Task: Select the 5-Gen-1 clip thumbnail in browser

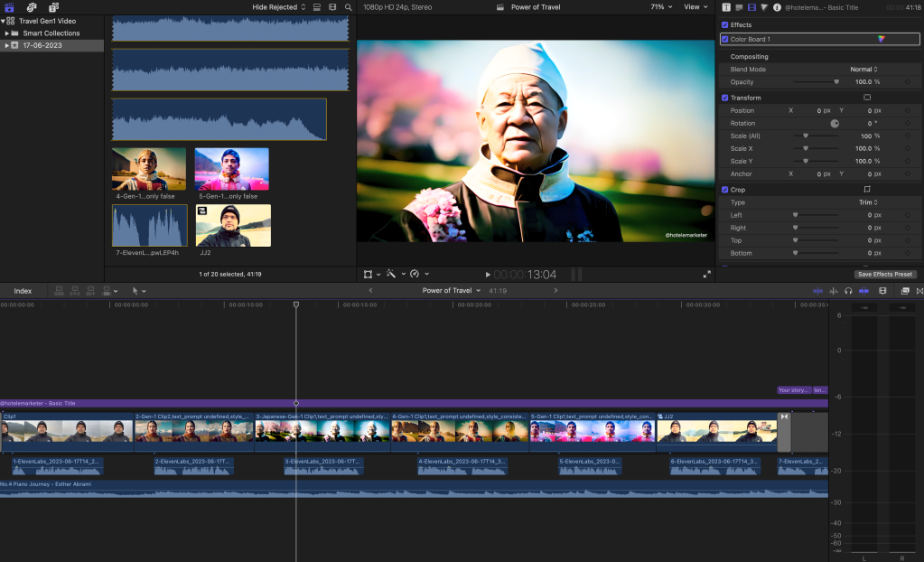Action: click(231, 169)
